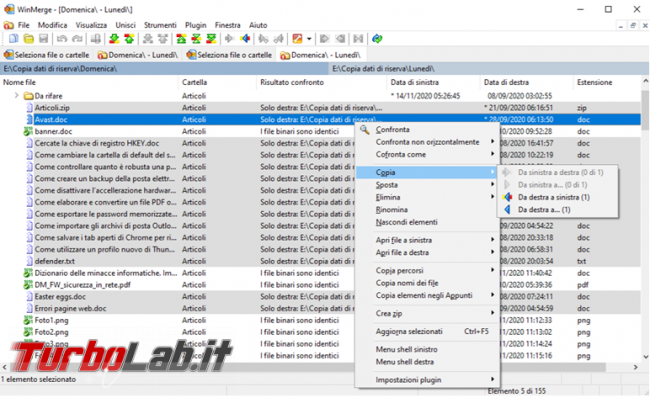Sort by the Estensione column header
The width and height of the screenshot is (650, 398).
[x=607, y=83]
